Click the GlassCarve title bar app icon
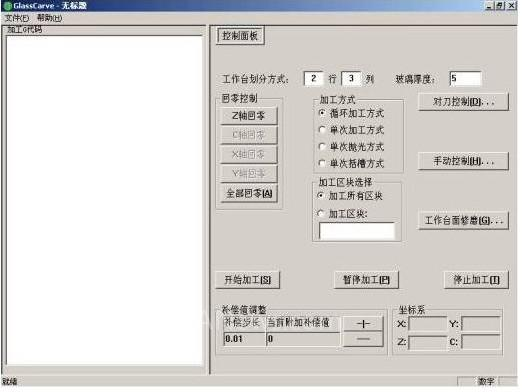522x392 pixels. click(x=8, y=6)
